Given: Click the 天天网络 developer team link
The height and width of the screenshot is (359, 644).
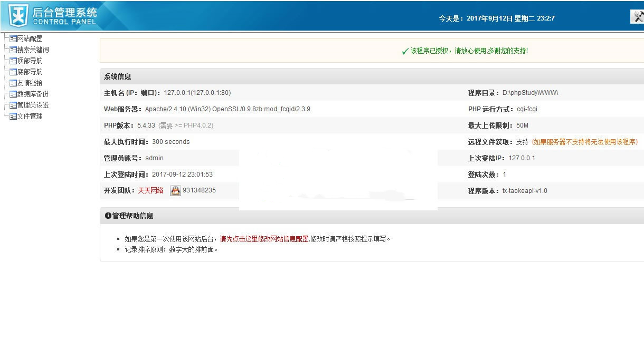Looking at the screenshot, I should (150, 191).
